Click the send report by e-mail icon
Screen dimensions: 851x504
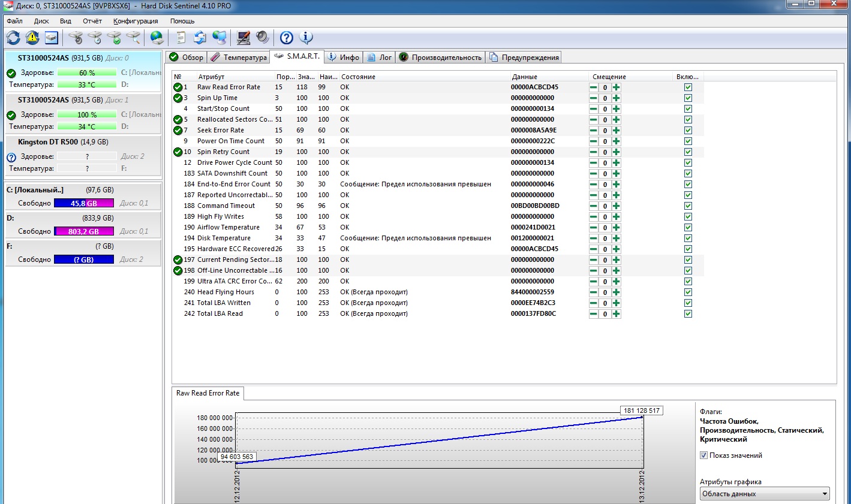tap(200, 38)
